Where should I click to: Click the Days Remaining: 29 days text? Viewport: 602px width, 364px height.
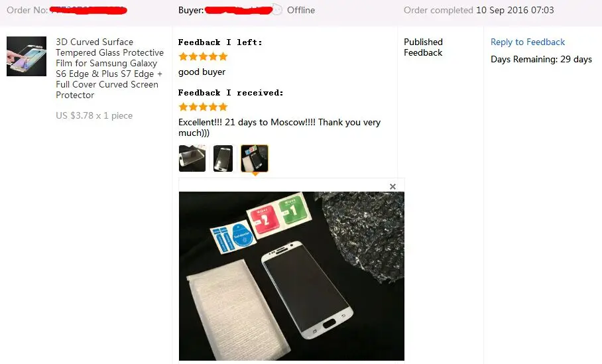click(x=541, y=59)
